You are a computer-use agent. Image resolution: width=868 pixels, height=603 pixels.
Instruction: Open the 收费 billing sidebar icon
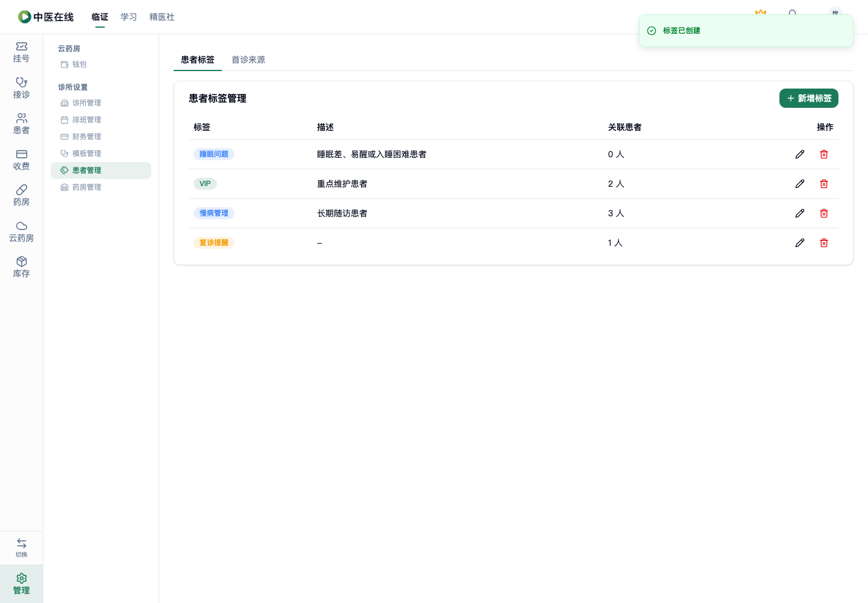[x=21, y=160]
